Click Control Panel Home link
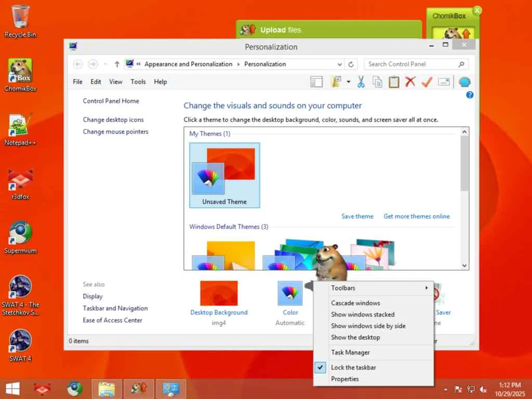The image size is (532, 399). point(111,101)
